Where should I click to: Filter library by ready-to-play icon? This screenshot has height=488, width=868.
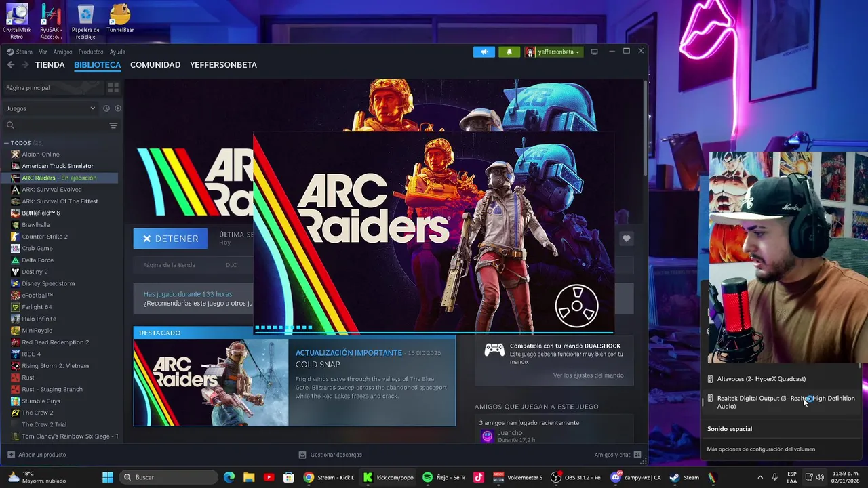point(118,108)
